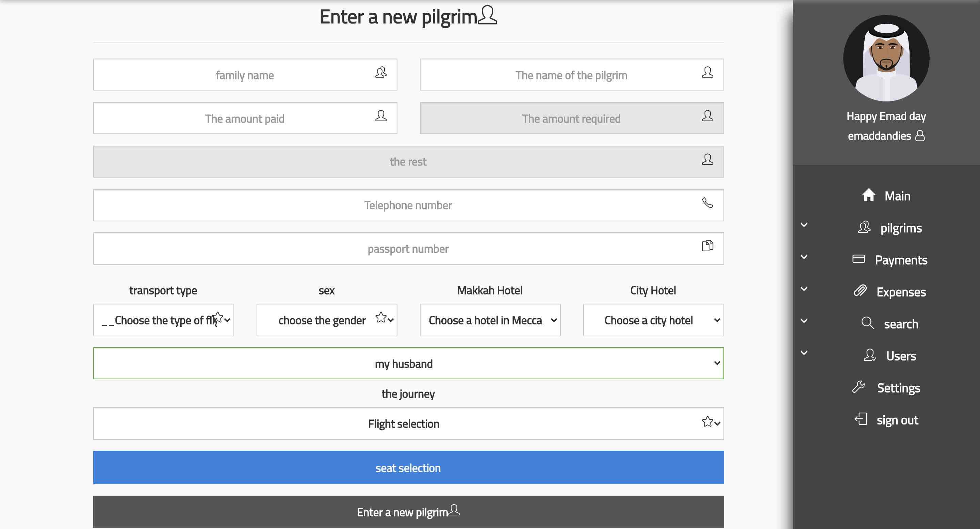Expand the pilgrims menu chevron
The height and width of the screenshot is (529, 980).
804,225
